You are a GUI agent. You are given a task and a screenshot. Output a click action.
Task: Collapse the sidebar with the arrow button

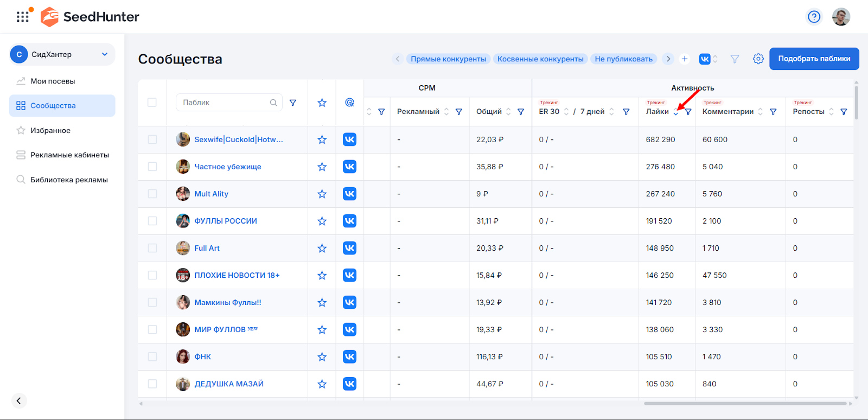tap(18, 400)
